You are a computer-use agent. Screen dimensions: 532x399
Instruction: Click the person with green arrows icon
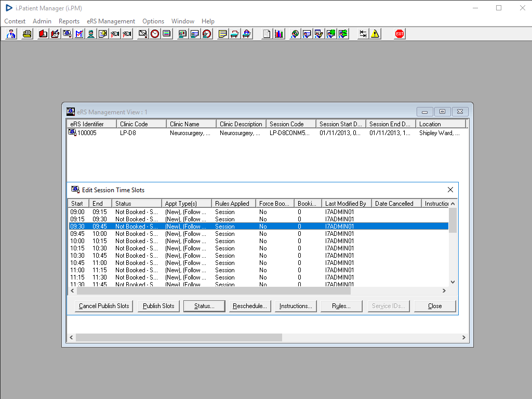click(x=343, y=34)
